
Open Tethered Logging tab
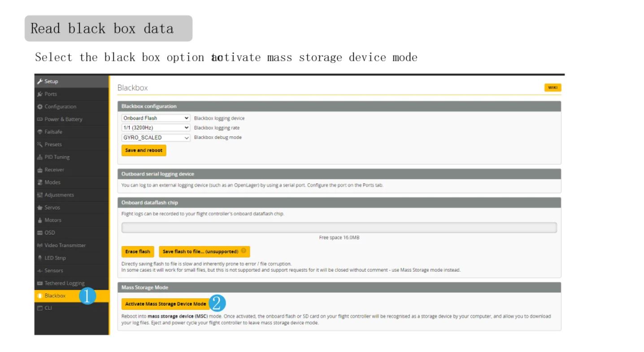71,283
